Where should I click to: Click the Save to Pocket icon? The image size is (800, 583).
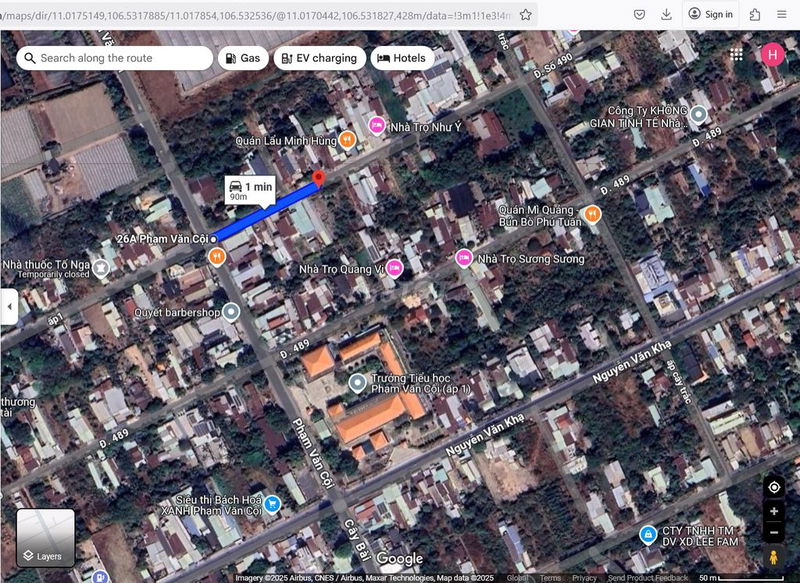pos(639,14)
